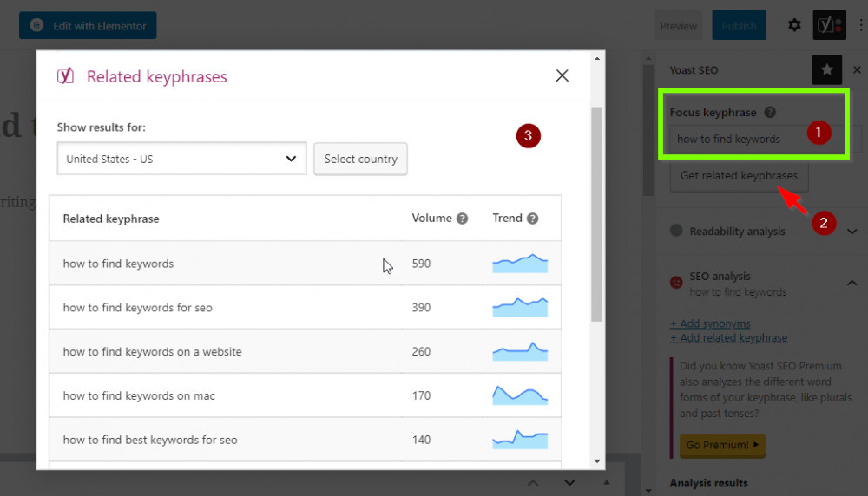868x496 pixels.
Task: Click the Related keyphrase column header
Action: coord(111,219)
